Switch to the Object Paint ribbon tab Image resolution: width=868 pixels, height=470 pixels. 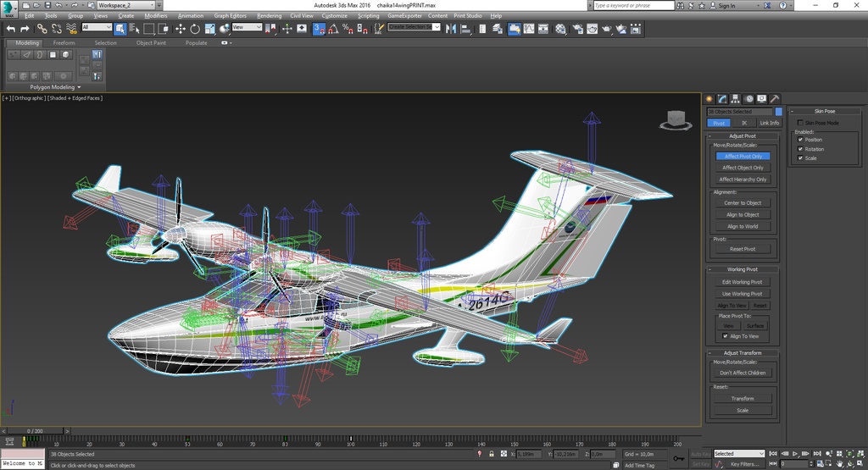(151, 42)
